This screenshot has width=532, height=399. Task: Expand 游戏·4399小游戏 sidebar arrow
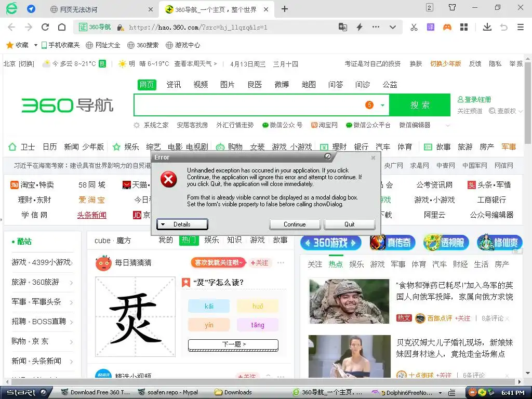click(72, 263)
